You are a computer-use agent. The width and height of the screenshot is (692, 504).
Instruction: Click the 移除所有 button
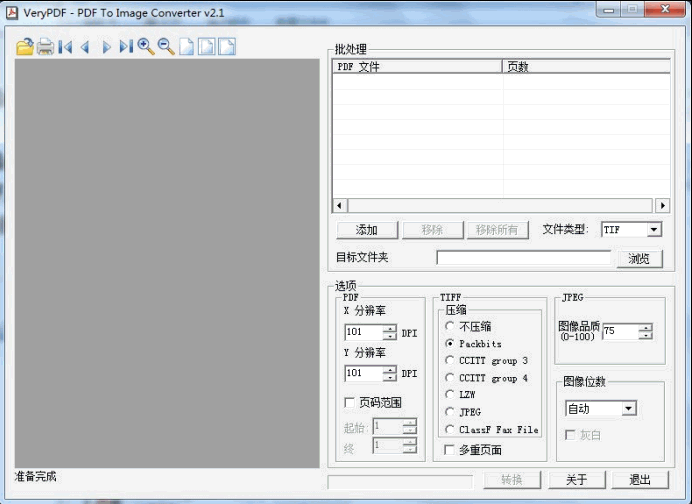point(497,230)
